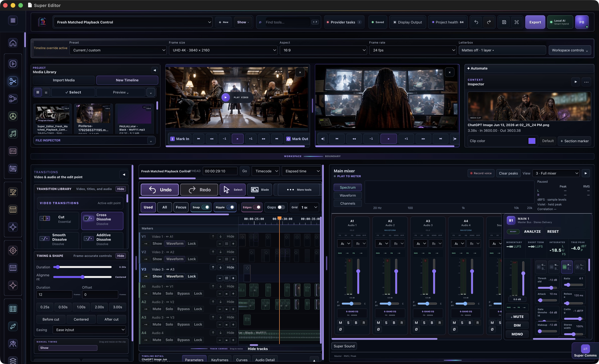
Task: Open Inspector options ellipsis
Action: pos(586,82)
